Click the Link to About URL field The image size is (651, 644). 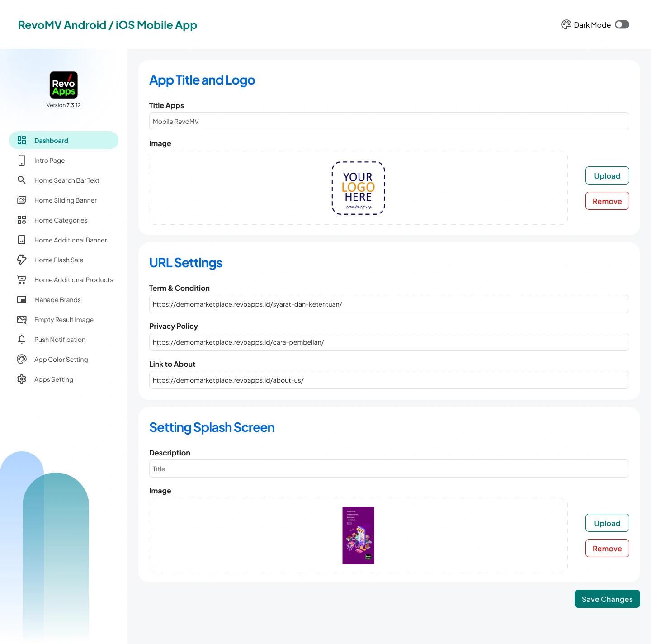[389, 380]
